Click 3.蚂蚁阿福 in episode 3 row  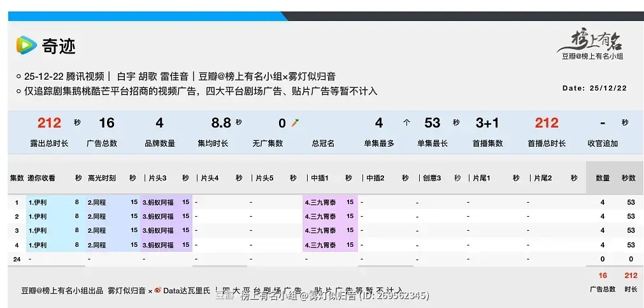[x=158, y=230]
